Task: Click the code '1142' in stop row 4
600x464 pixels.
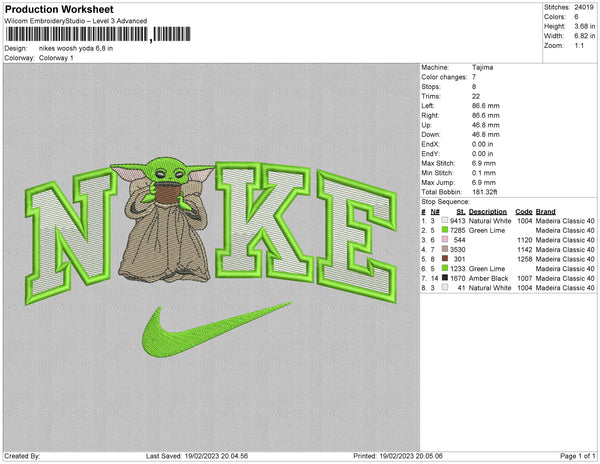Action: pyautogui.click(x=525, y=249)
